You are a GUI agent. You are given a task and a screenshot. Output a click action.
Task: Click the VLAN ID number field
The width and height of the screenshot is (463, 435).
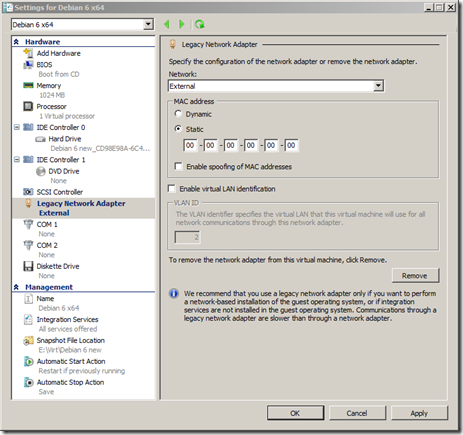pyautogui.click(x=187, y=237)
